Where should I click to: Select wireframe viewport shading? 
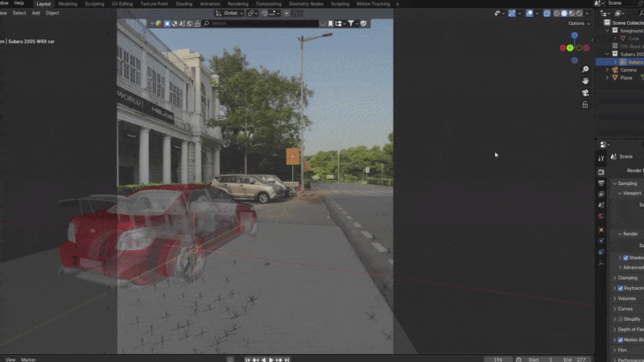coord(556,13)
